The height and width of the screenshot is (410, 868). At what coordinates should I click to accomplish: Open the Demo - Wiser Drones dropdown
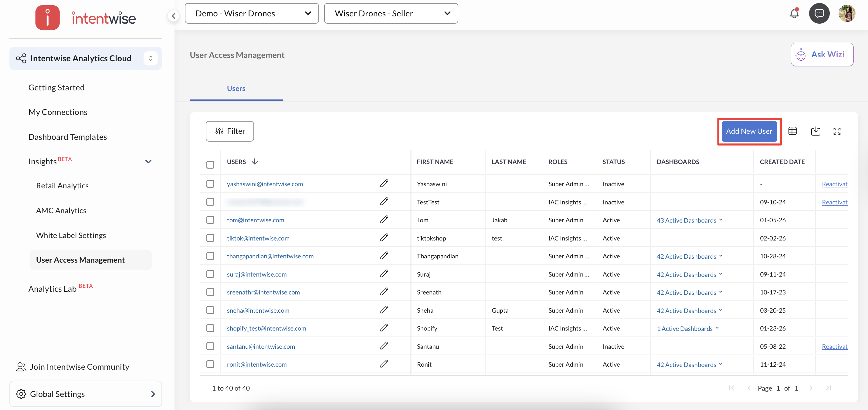click(x=252, y=13)
